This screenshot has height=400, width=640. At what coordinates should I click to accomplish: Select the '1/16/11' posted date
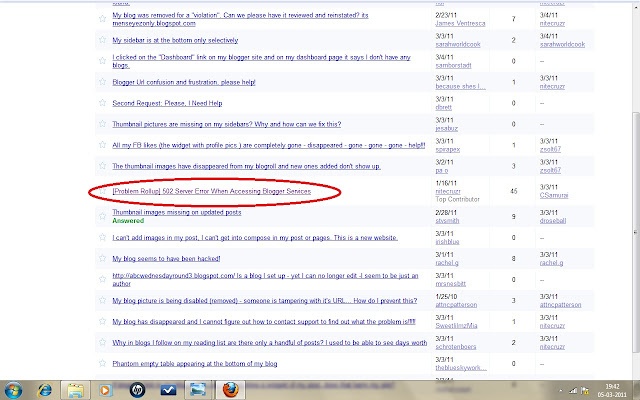(x=446, y=183)
